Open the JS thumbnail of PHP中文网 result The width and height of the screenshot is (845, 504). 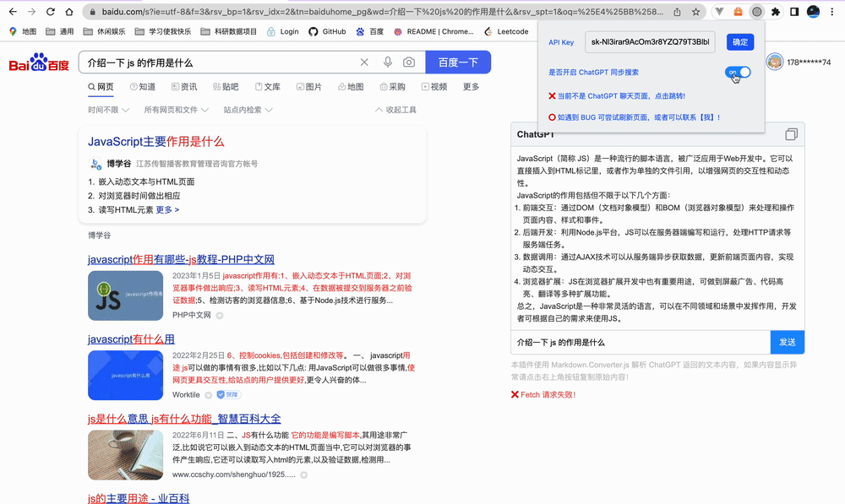click(x=126, y=295)
